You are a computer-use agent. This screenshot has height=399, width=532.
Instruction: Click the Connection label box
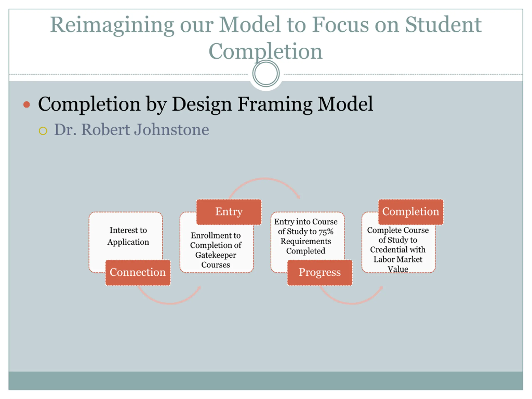pyautogui.click(x=138, y=272)
